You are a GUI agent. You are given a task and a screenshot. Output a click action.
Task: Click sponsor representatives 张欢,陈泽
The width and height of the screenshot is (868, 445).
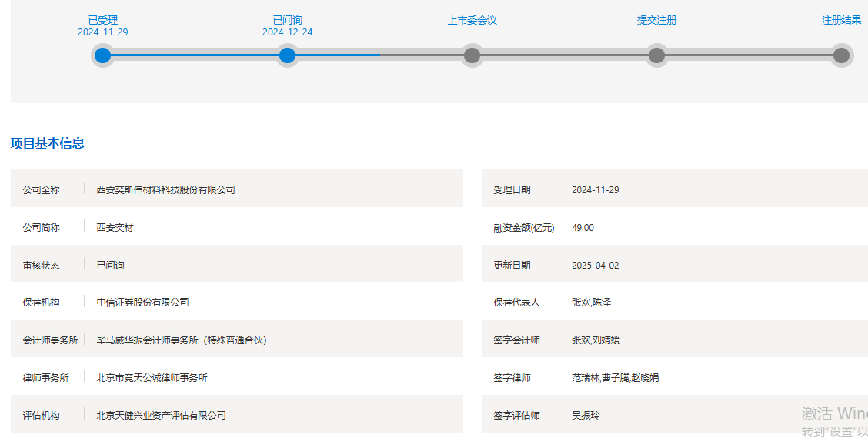591,302
